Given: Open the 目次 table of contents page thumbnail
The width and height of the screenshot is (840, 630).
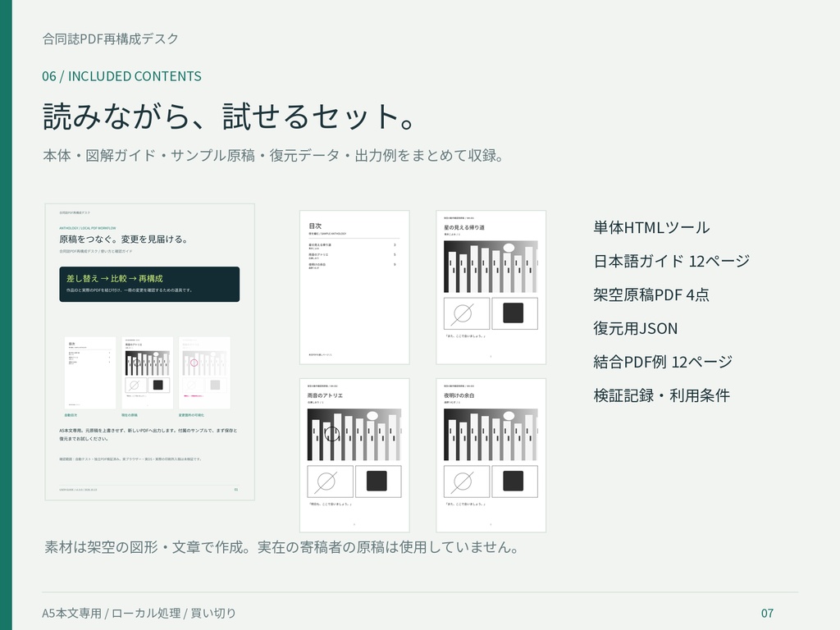Looking at the screenshot, I should click(x=354, y=288).
